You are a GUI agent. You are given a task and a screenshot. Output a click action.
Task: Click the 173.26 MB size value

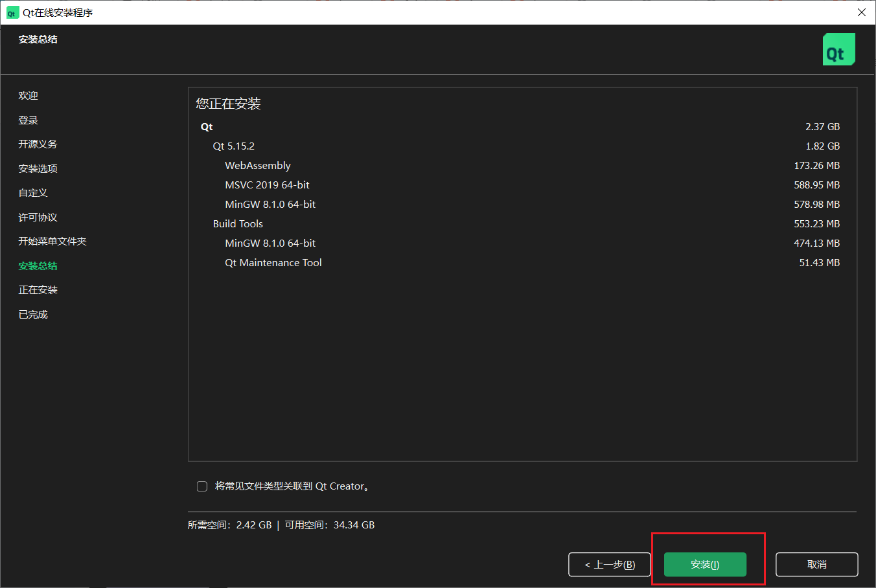pos(817,166)
